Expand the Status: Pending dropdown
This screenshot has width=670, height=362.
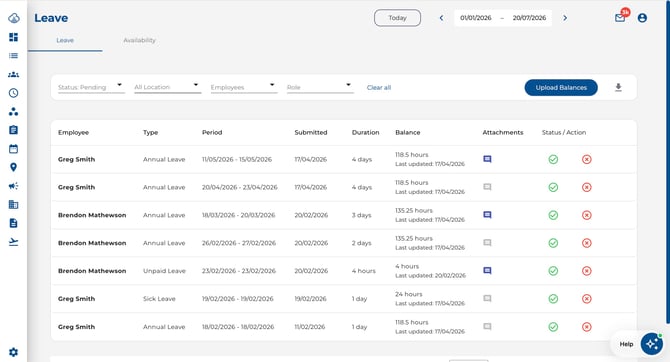(91, 87)
